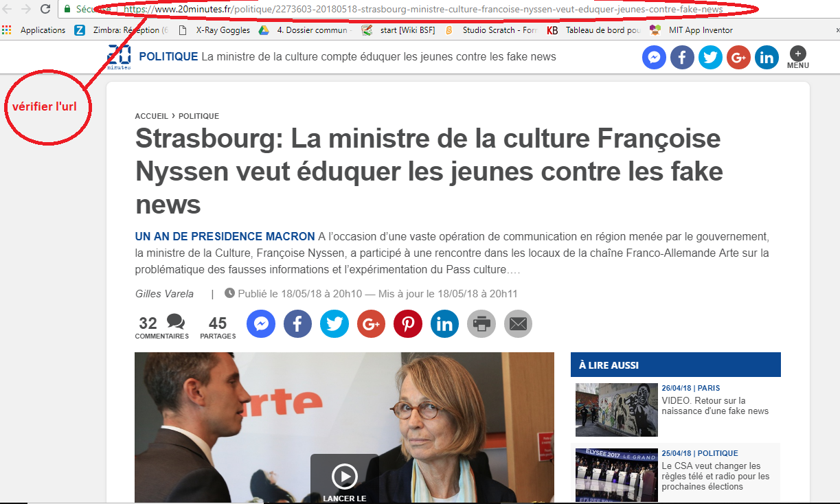Click the 20 minutes site logo

tap(119, 56)
